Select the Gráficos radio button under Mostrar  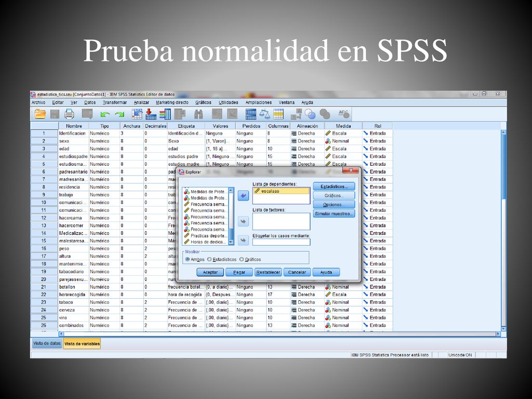pos(242,259)
